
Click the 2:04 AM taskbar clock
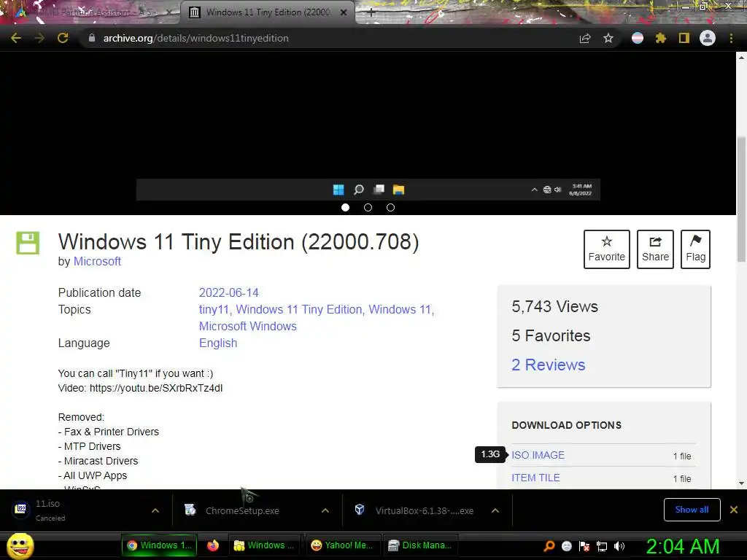(683, 546)
